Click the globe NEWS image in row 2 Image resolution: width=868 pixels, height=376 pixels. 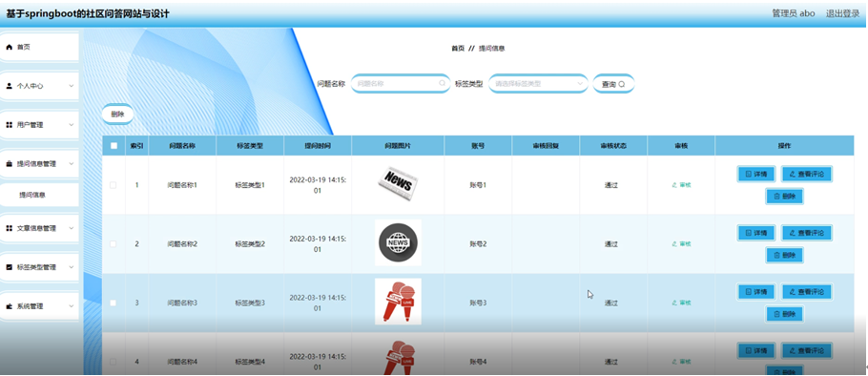click(398, 242)
